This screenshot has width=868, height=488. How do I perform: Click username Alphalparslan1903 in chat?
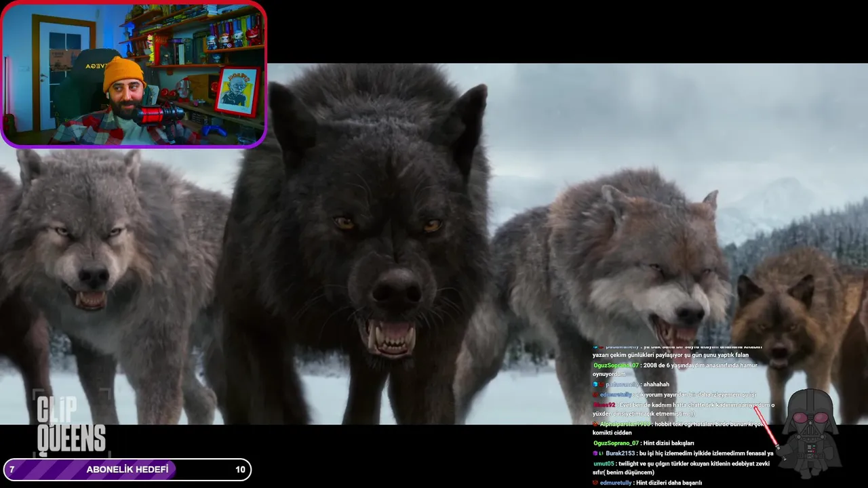(625, 424)
